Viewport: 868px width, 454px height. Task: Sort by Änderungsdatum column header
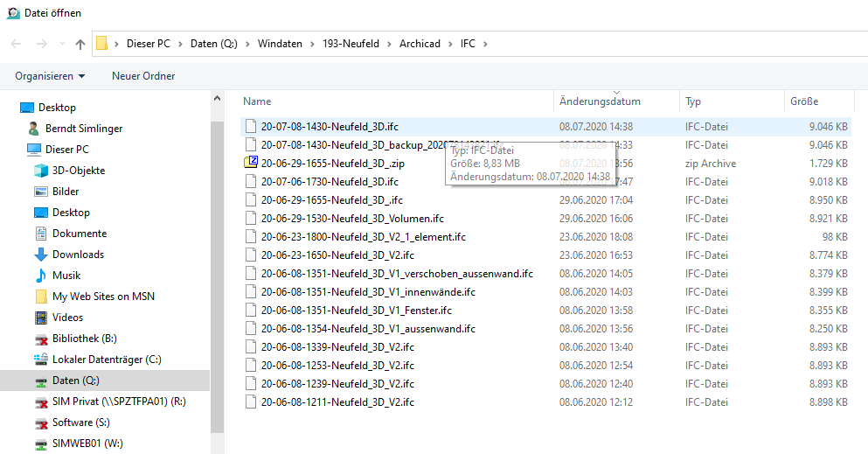(x=600, y=101)
